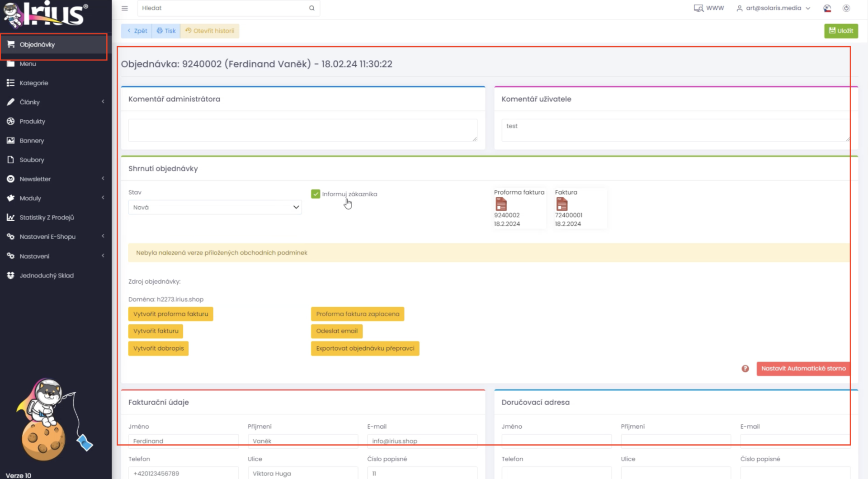
Task: Click Komentář administrátora text area
Action: tap(303, 130)
